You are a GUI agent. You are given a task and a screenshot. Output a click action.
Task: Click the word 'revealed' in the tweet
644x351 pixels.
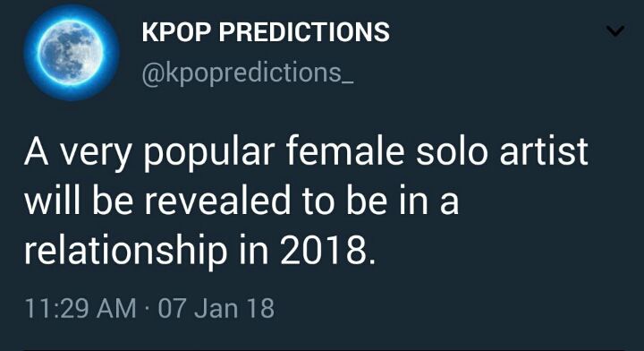[217, 201]
